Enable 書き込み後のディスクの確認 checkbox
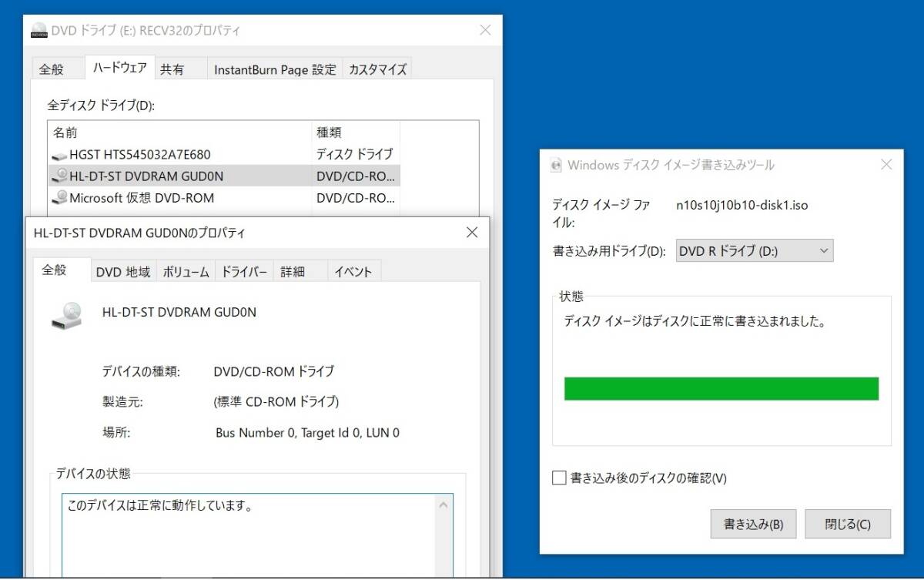Image resolution: width=924 pixels, height=580 pixels. pos(559,478)
